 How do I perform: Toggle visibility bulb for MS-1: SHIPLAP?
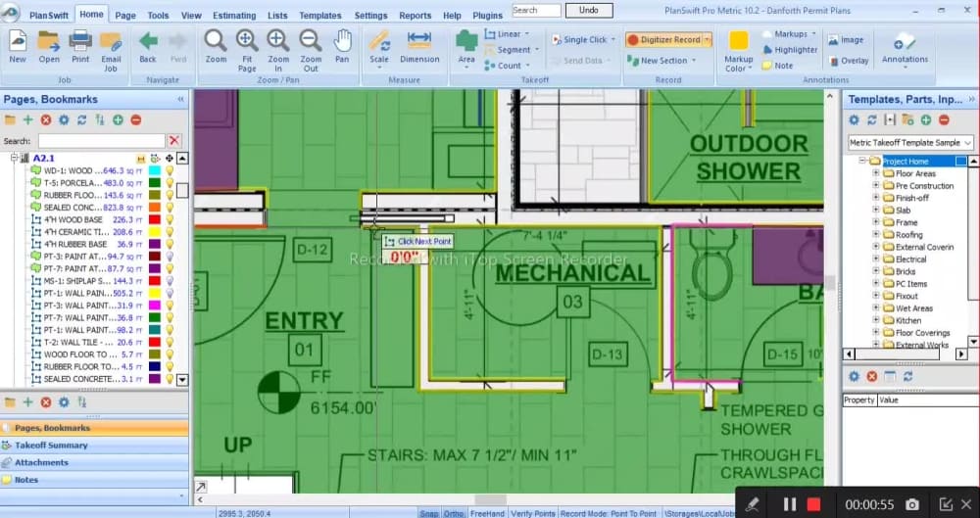click(169, 281)
